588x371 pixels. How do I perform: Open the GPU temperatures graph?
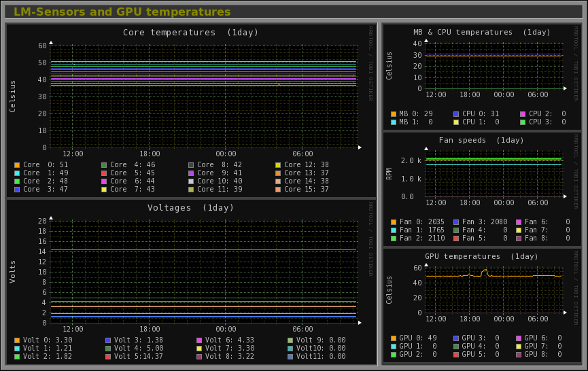(482, 305)
